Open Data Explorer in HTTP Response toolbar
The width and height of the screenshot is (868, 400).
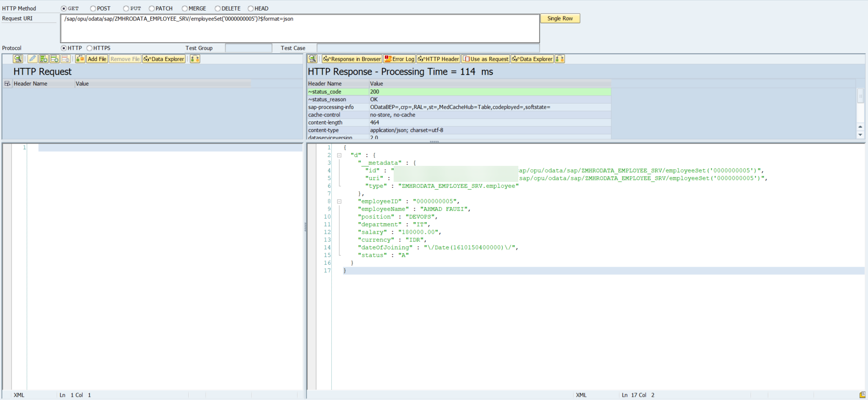tap(533, 59)
